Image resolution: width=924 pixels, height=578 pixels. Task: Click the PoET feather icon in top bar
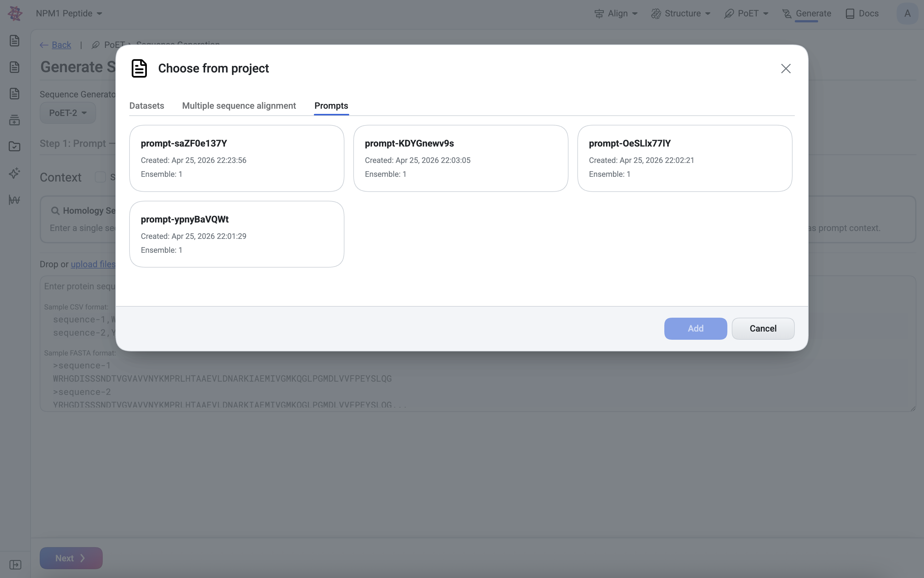729,14
